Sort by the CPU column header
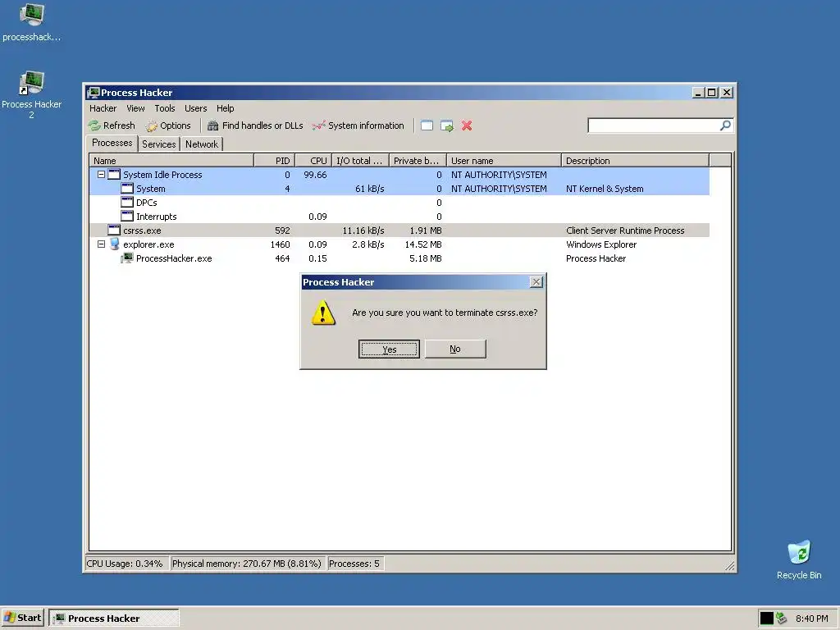This screenshot has height=630, width=840. coord(313,161)
